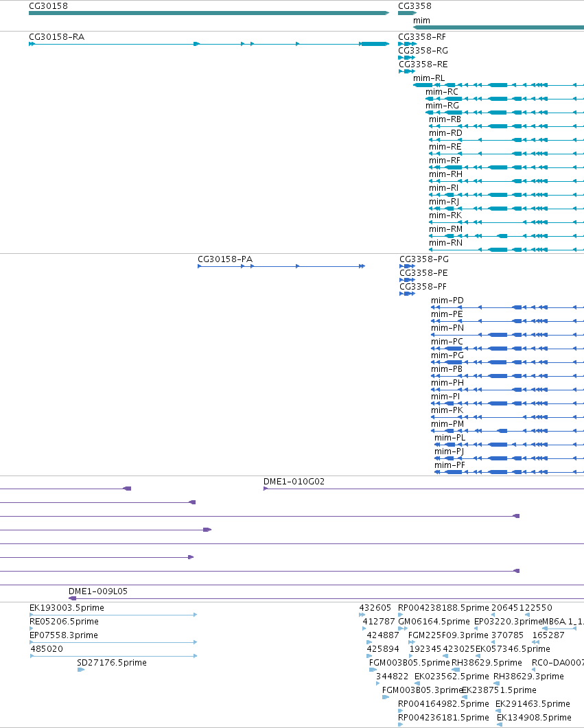584x728 pixels.
Task: Select the CG3358-RF transcript label
Action: click(422, 36)
